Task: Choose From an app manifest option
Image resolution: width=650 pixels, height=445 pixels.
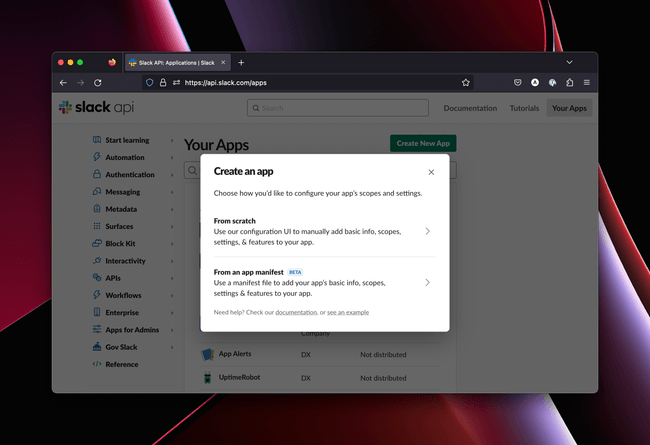Action: 325,282
